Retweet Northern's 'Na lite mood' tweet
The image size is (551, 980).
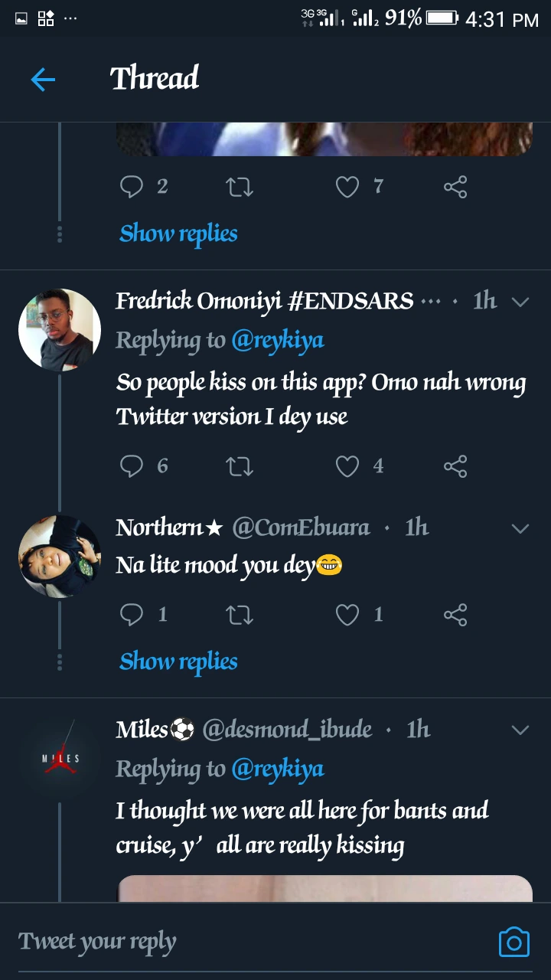click(240, 614)
